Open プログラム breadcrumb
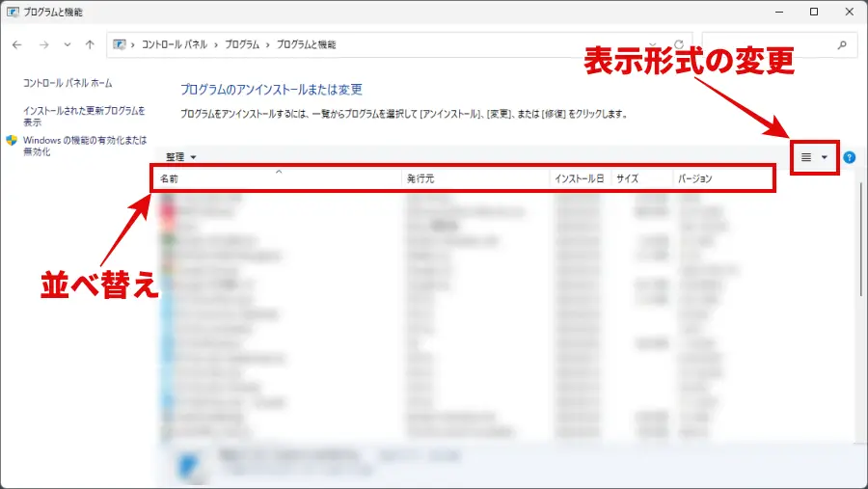The height and width of the screenshot is (489, 868). pos(242,44)
